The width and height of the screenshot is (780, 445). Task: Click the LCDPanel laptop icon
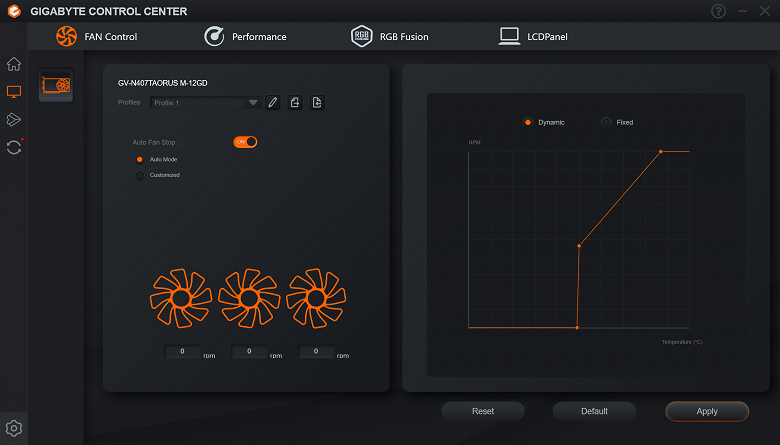(x=509, y=36)
